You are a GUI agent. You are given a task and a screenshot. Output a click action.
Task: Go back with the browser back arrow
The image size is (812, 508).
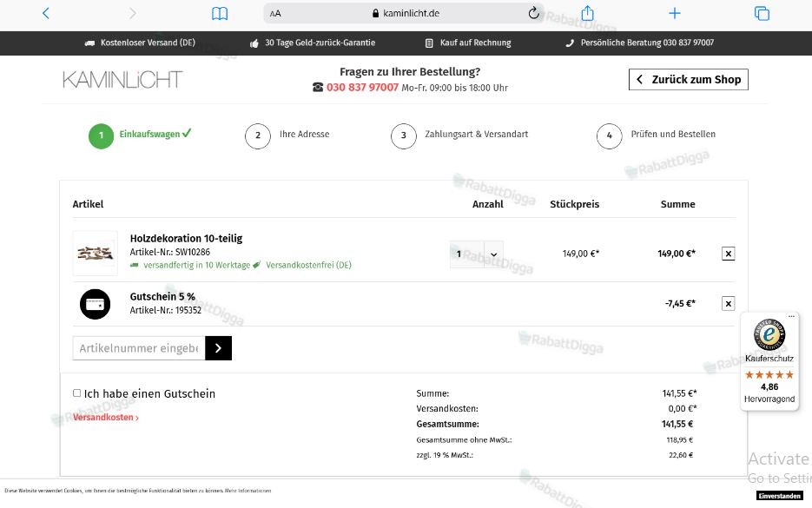(45, 14)
